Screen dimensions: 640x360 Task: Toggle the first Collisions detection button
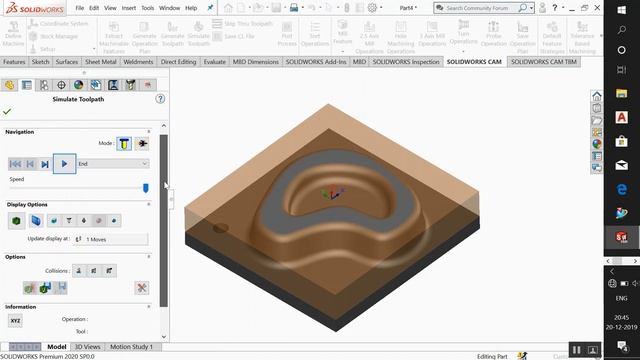79,271
